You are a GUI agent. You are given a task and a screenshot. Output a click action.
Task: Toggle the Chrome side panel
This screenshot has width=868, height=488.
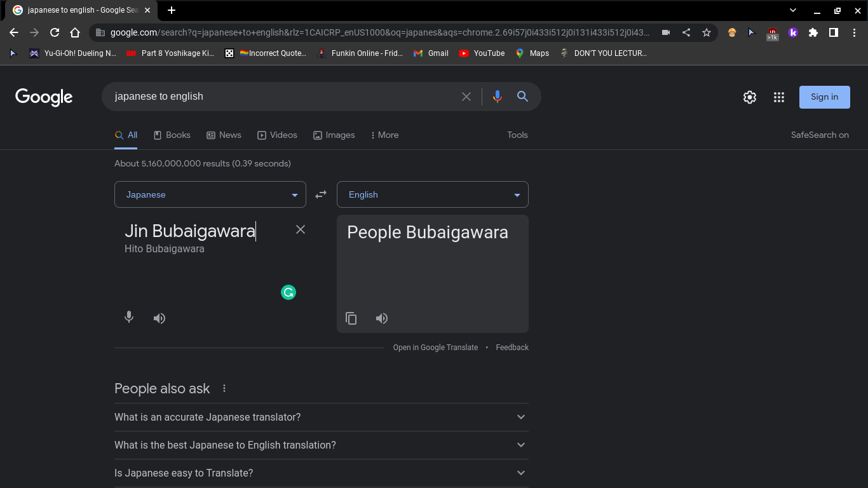click(x=834, y=32)
